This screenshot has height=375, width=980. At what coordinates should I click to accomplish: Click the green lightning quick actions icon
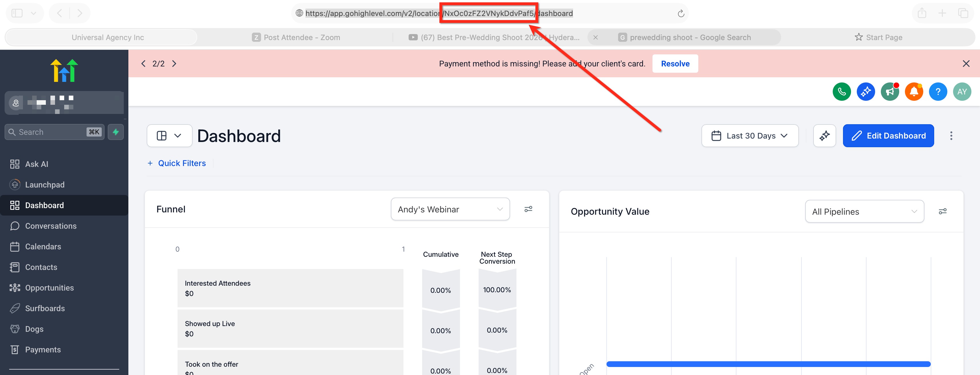pos(116,132)
